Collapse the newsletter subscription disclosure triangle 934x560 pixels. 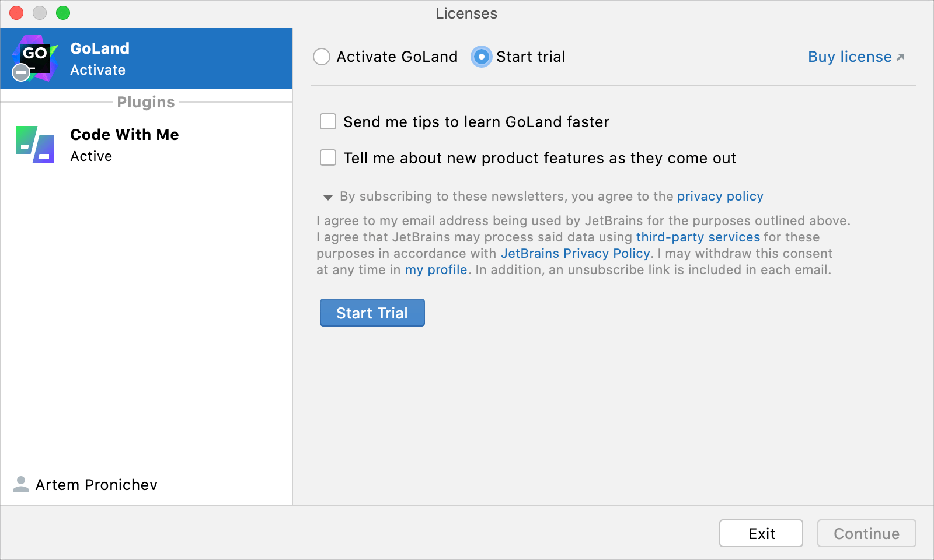click(x=328, y=197)
